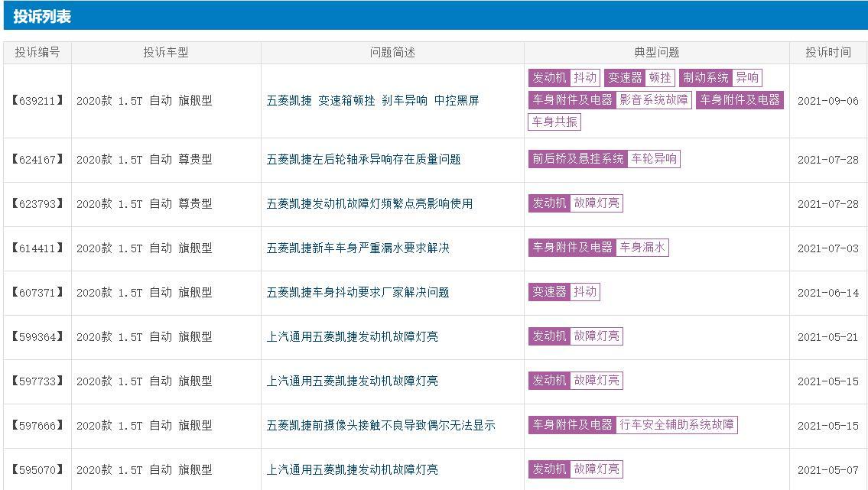The height and width of the screenshot is (490, 868).
Task: Open '五菱凯捷前摄像头接触不良导致偶尔无法显示' complaint
Action: [381, 425]
